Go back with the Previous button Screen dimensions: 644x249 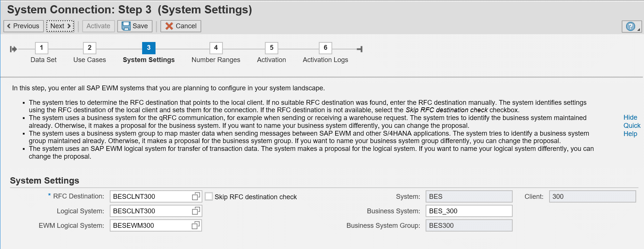[x=23, y=26]
